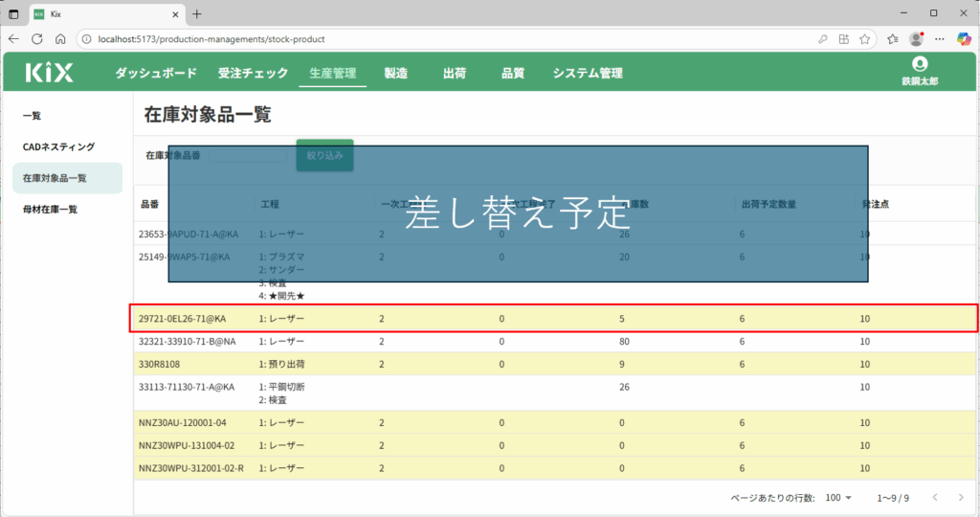
Task: Select row 29721-0EL26-71@KA
Action: [x=554, y=319]
